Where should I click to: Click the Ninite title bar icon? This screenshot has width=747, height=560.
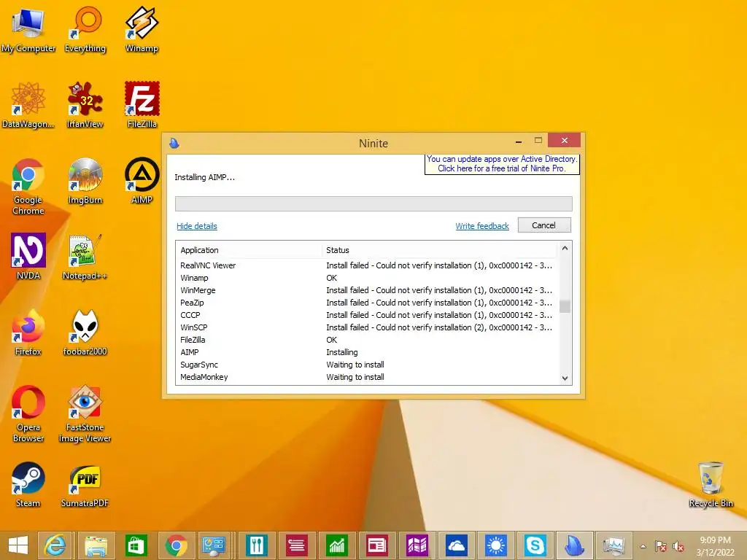[174, 143]
